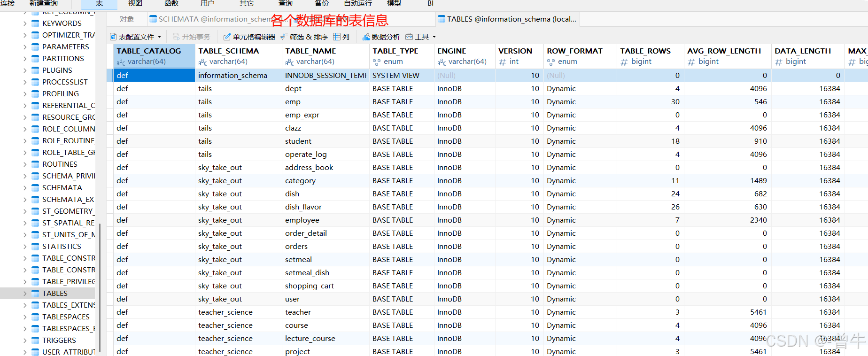Select the operate_log table name cell
This screenshot has height=356, width=868.
pos(325,154)
